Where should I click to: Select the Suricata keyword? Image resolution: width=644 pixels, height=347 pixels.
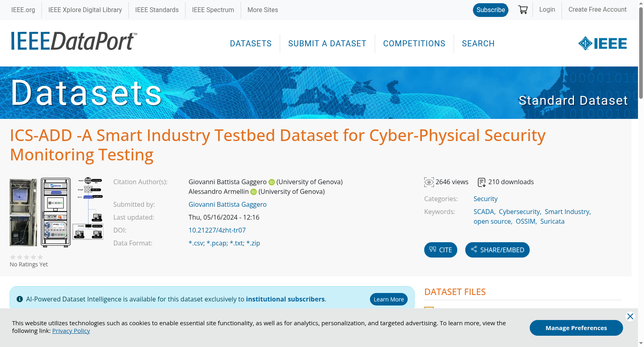point(552,222)
